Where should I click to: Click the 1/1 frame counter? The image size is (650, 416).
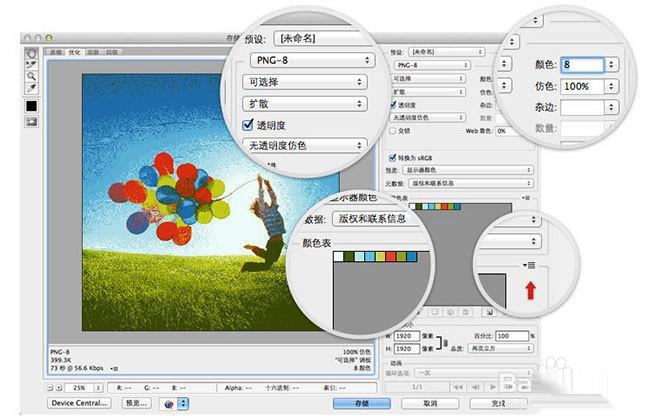tap(417, 387)
